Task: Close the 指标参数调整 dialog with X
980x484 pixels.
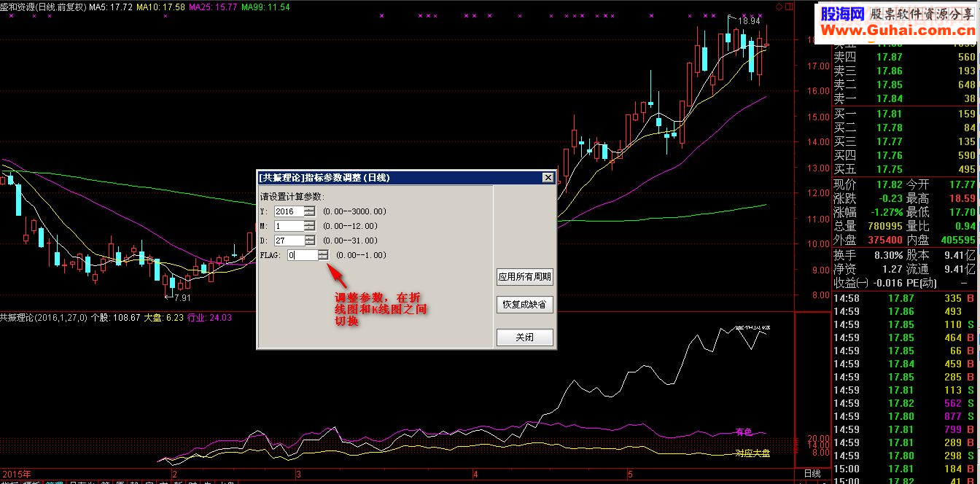Action: click(548, 177)
